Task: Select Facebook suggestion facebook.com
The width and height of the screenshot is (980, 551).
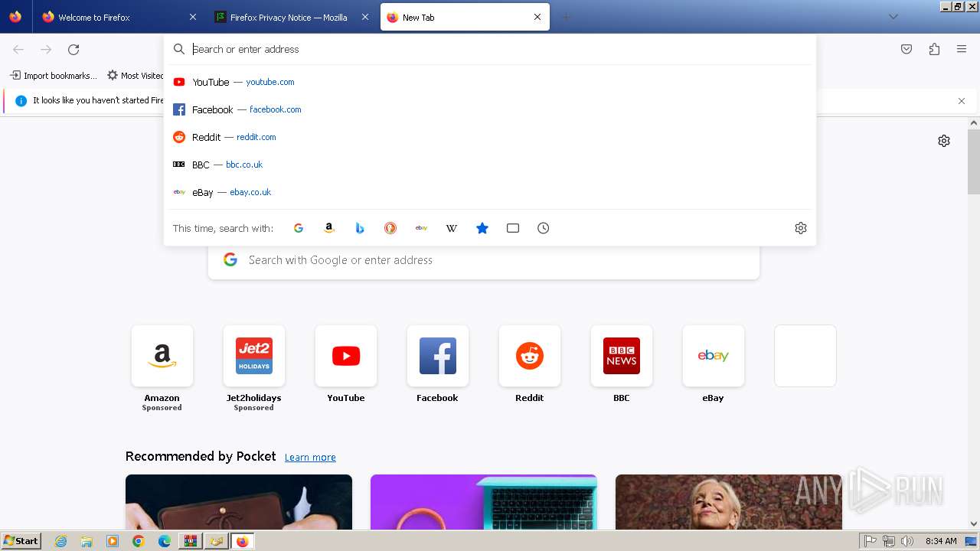Action: 490,109
